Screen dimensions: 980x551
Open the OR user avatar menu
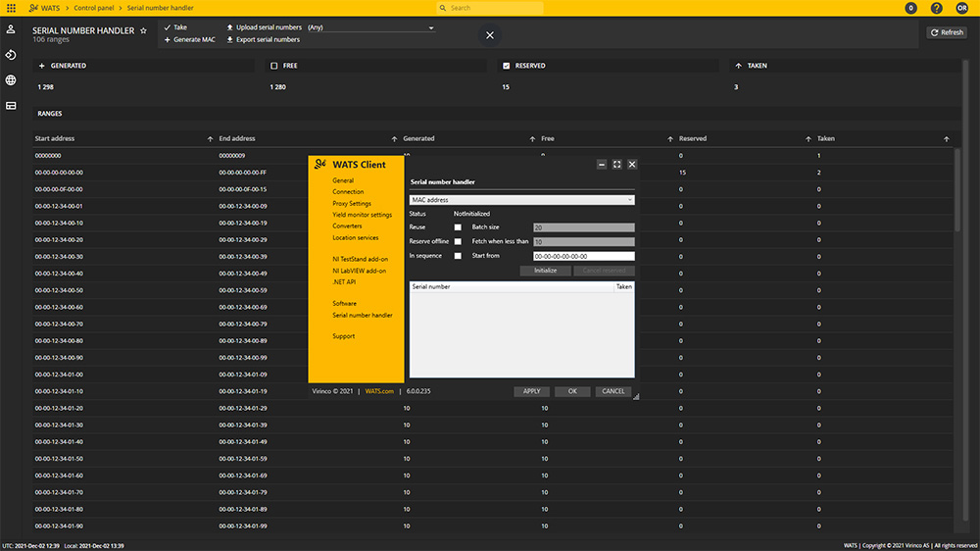point(961,8)
